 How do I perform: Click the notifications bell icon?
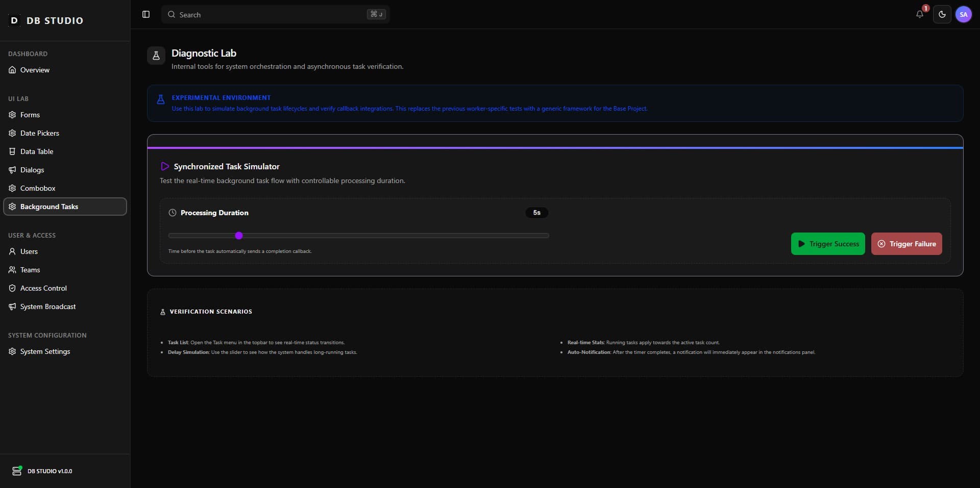(x=919, y=14)
